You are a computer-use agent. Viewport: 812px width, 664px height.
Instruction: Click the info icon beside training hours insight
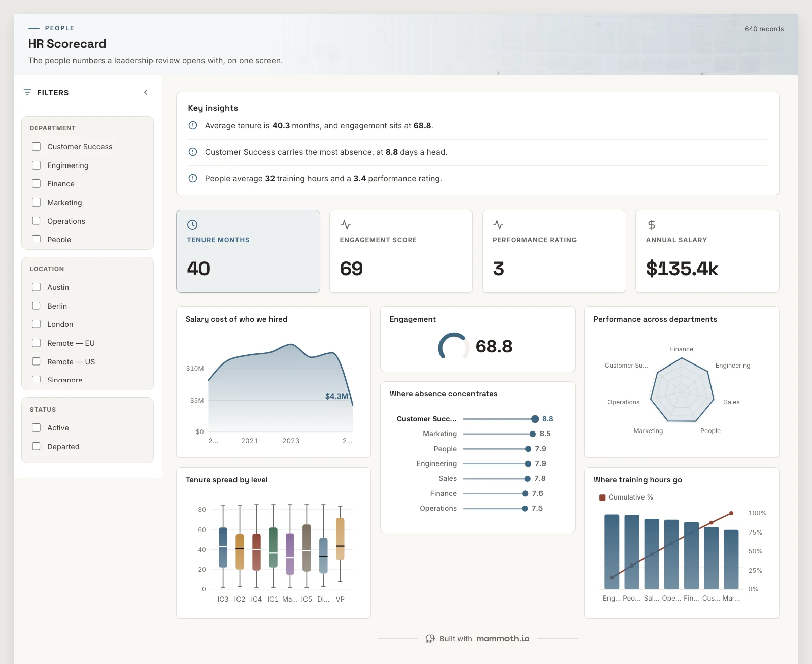click(193, 178)
